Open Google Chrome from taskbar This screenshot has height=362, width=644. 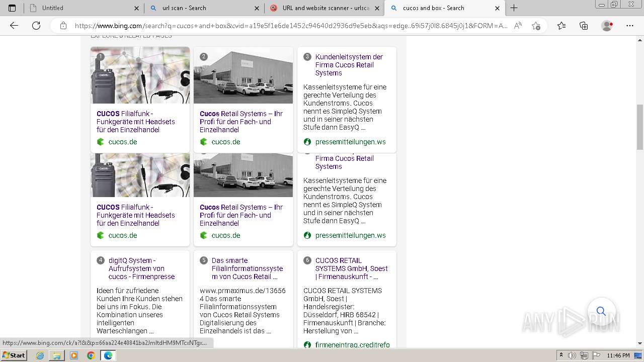point(91,355)
